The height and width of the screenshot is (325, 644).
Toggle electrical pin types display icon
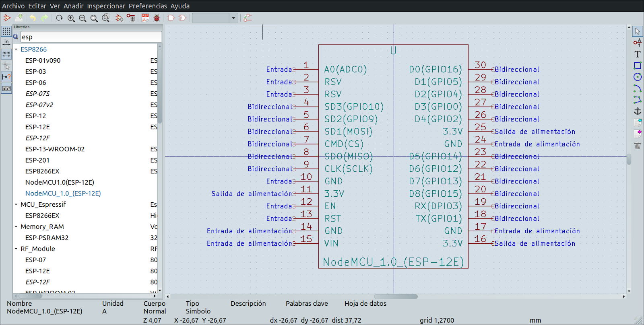6,77
